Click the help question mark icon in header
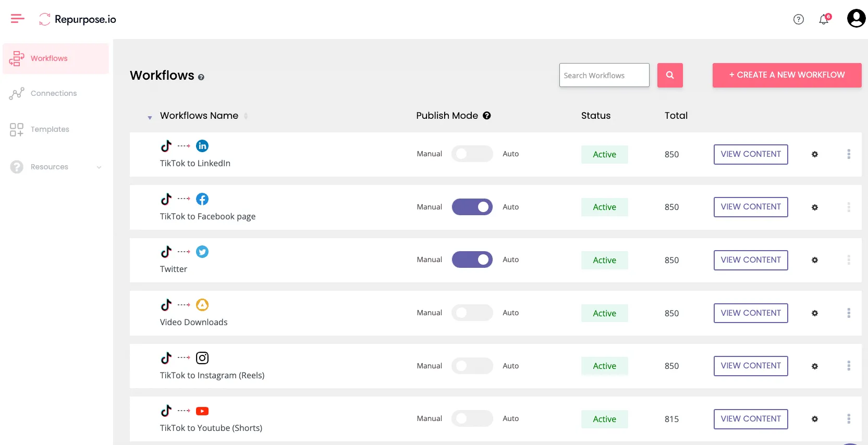The image size is (868, 445). 798,19
